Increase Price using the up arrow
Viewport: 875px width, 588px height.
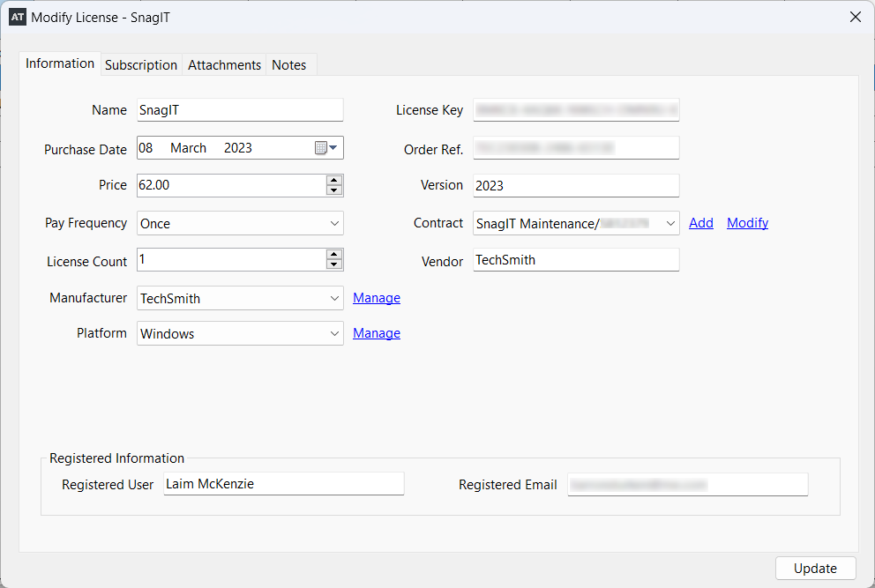coord(333,181)
